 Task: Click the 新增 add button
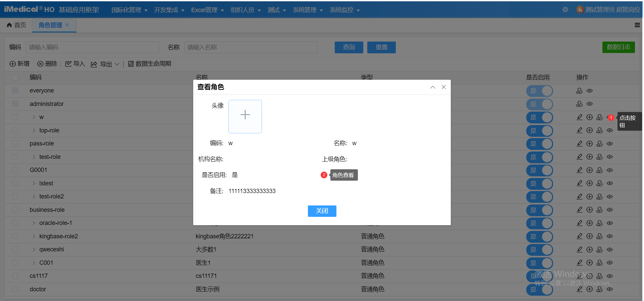pos(19,64)
